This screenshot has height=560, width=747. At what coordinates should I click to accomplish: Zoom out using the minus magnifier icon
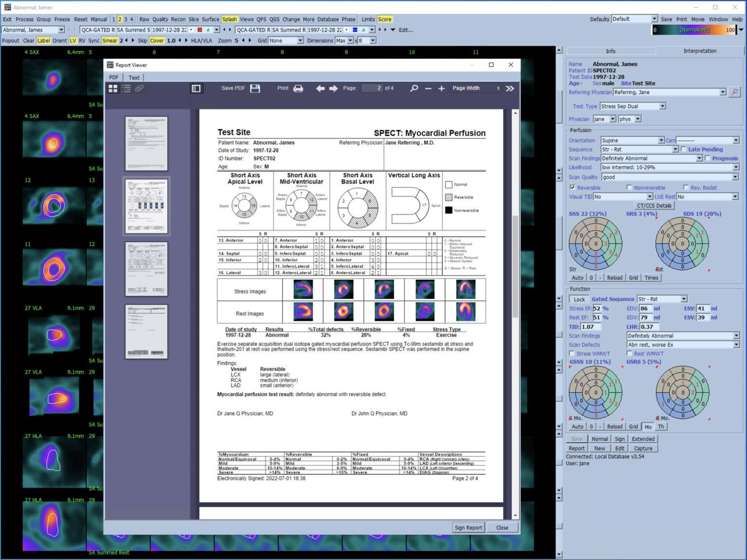click(428, 88)
